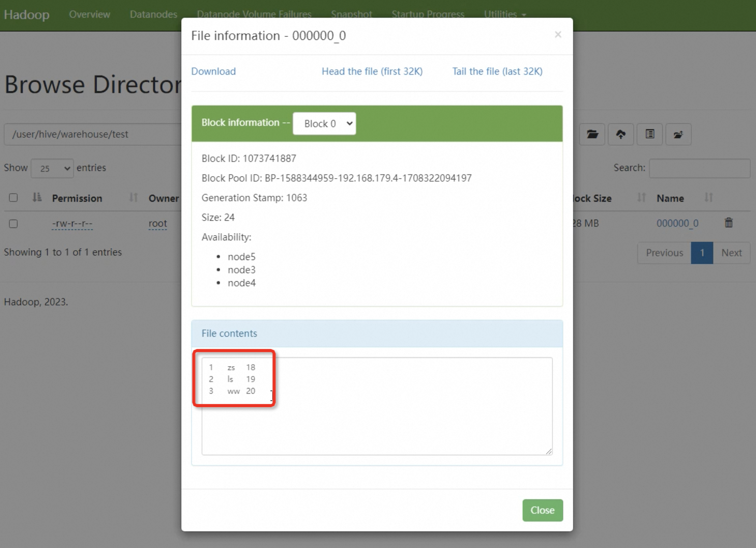The image size is (756, 548).
Task: Open the Datanodes page
Action: click(153, 15)
